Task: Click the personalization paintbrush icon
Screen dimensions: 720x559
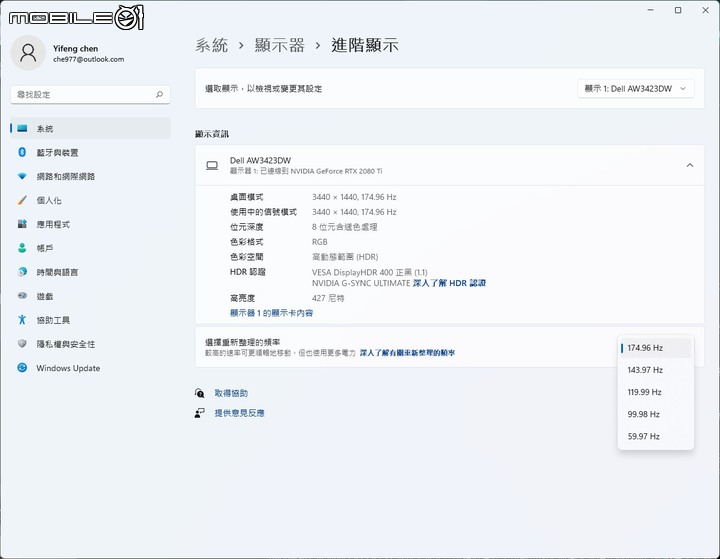Action: [22, 200]
